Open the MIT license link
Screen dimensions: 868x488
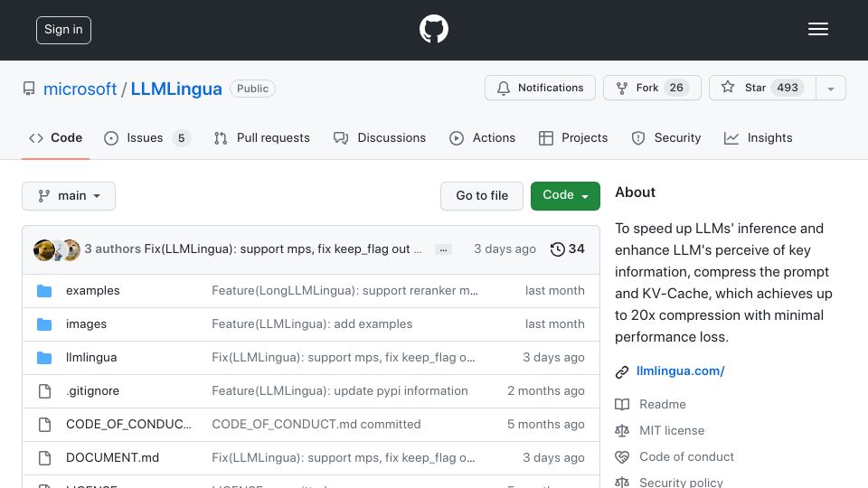tap(672, 430)
